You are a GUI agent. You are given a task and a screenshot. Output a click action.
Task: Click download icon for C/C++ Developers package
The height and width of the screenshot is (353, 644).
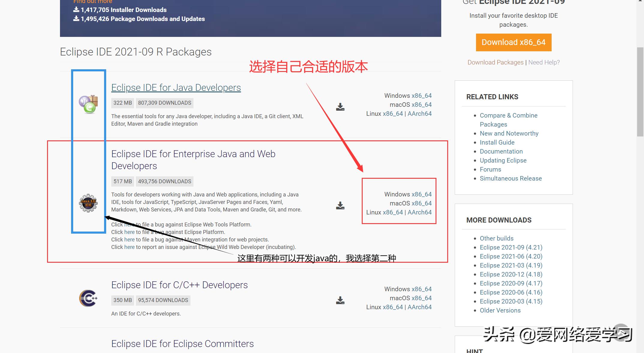click(340, 300)
